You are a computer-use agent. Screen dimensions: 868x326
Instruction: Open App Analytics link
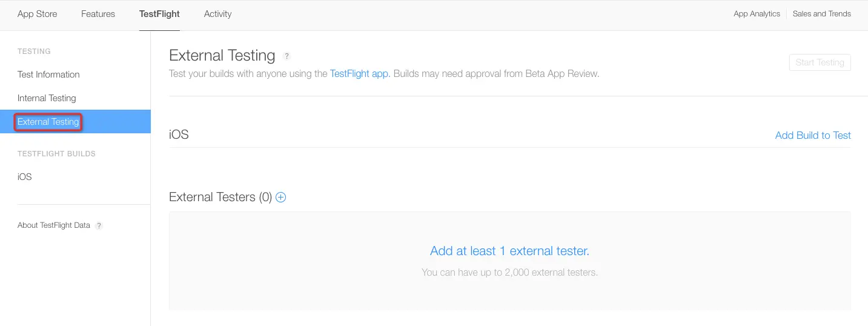click(x=757, y=14)
